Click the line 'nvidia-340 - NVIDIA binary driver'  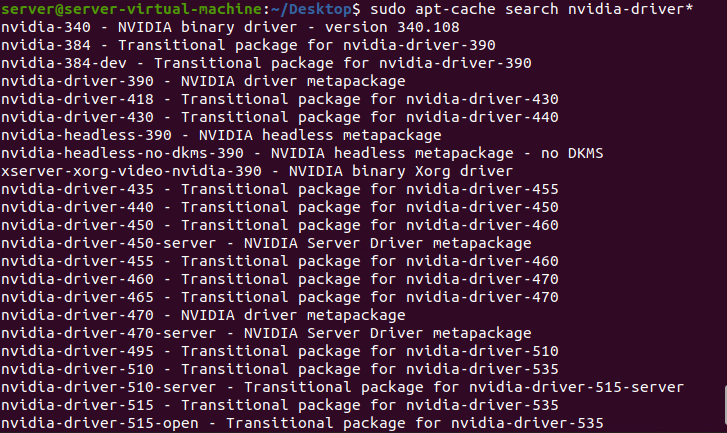pyautogui.click(x=230, y=27)
